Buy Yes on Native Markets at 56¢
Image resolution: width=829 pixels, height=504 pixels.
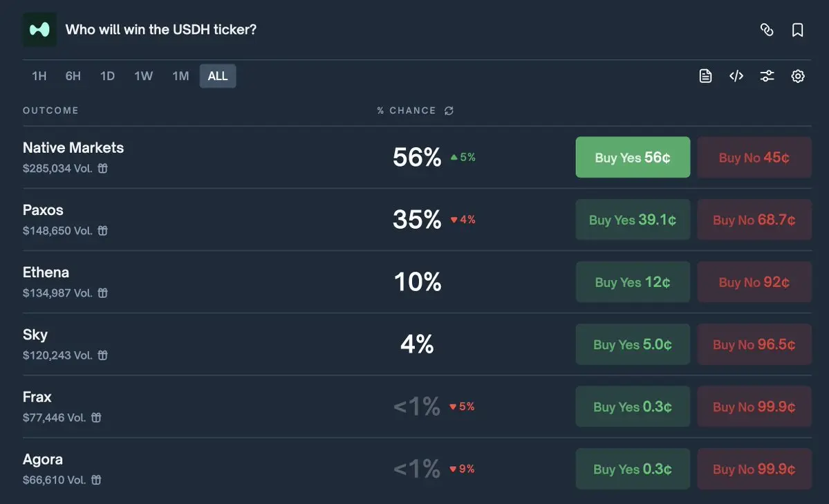[633, 157]
